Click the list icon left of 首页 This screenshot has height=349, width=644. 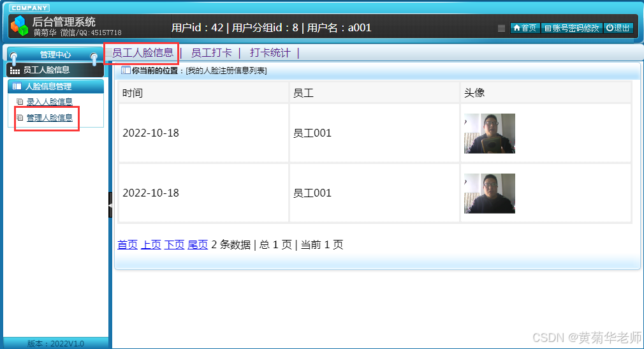pos(501,28)
